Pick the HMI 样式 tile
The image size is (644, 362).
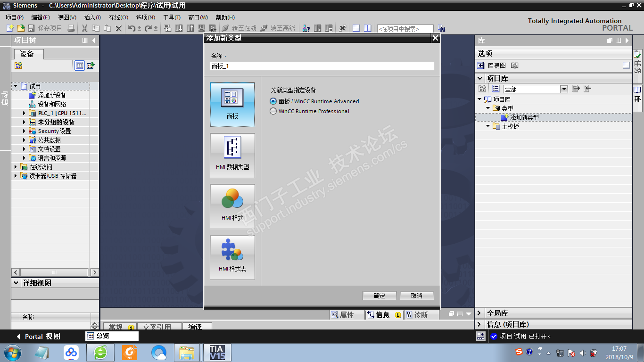pyautogui.click(x=232, y=206)
